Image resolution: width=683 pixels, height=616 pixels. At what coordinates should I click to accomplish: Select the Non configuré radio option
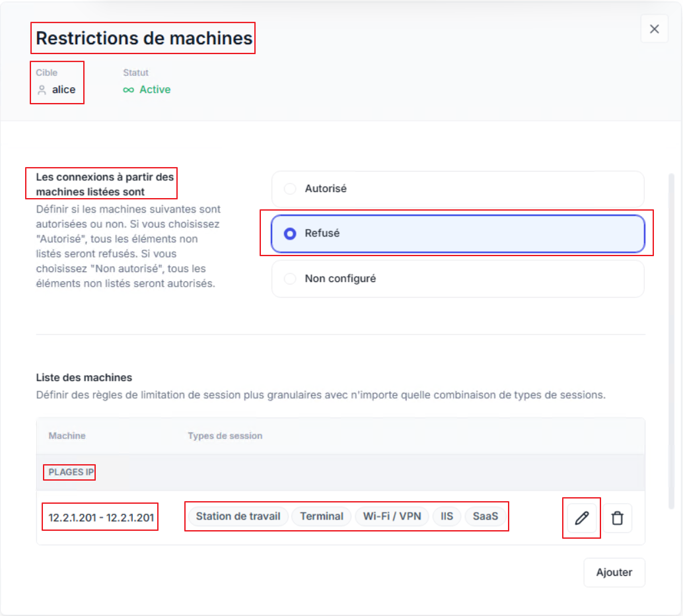[290, 279]
